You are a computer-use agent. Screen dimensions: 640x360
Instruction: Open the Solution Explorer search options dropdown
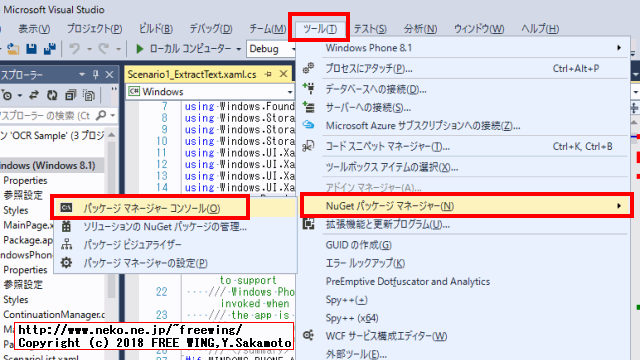pyautogui.click(x=113, y=116)
